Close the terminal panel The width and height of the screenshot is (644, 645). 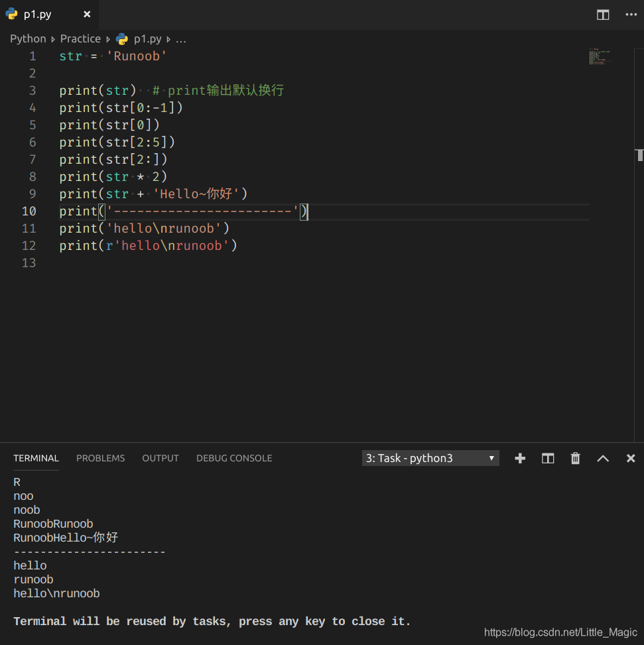(x=631, y=458)
